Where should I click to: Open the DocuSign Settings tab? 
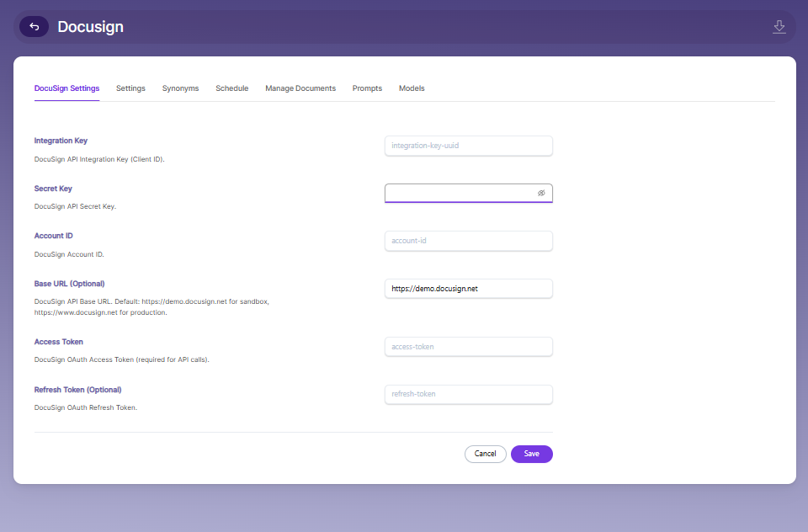click(x=66, y=88)
